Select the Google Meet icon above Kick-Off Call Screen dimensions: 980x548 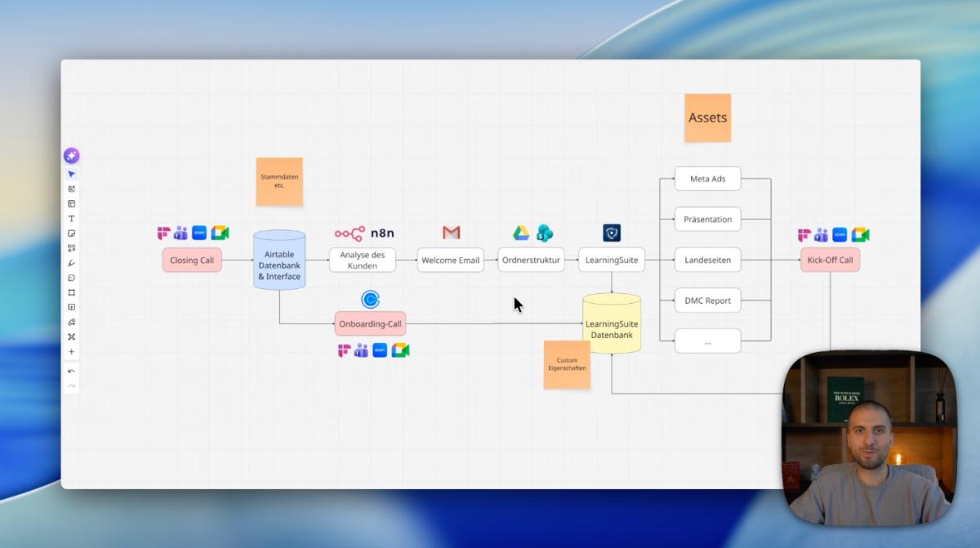pyautogui.click(x=860, y=235)
